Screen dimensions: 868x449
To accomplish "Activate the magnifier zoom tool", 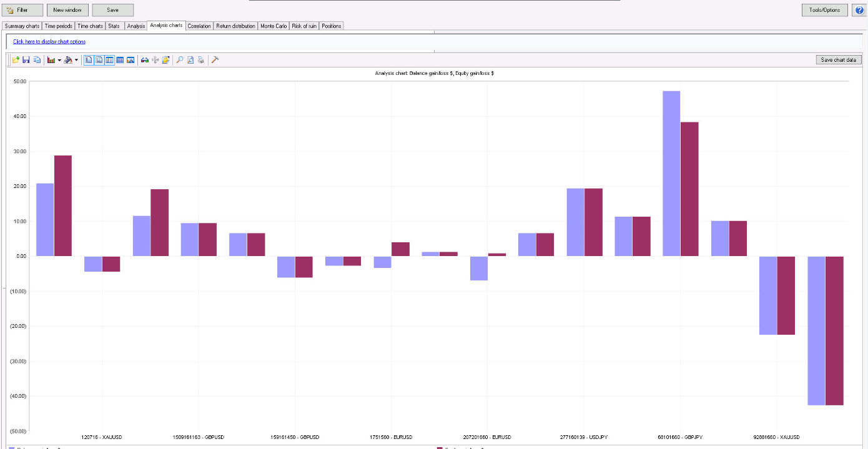I will point(180,60).
